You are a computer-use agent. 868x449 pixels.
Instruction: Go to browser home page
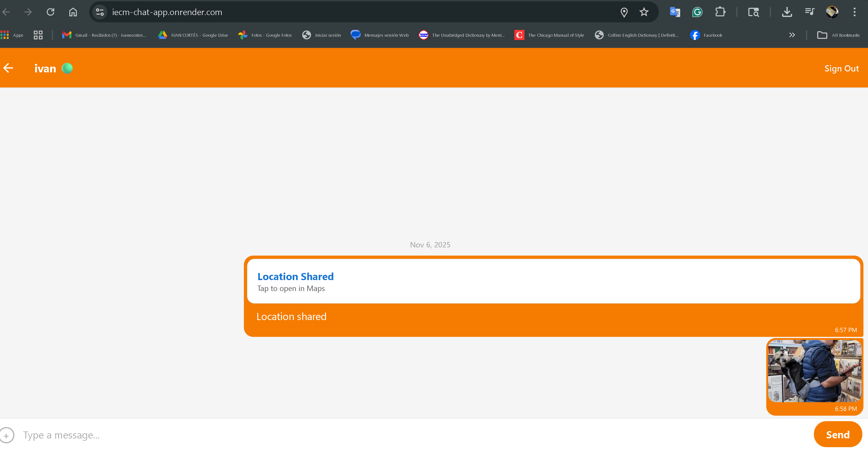(x=73, y=12)
